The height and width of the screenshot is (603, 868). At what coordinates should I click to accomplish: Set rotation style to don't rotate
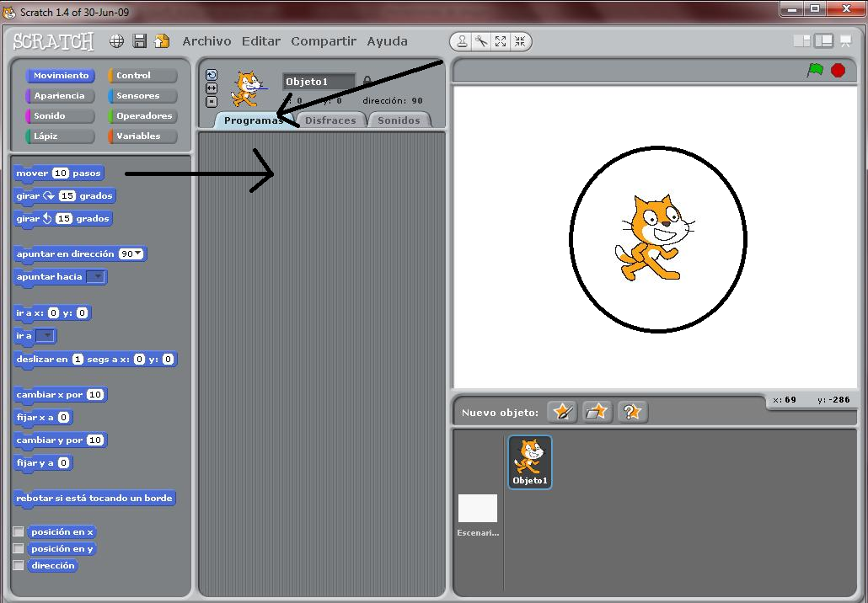212,101
